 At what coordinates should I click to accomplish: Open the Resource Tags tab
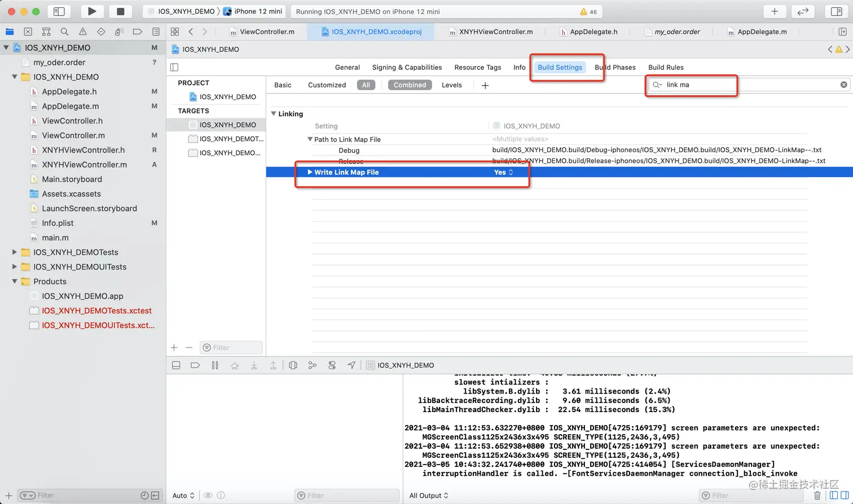click(477, 67)
